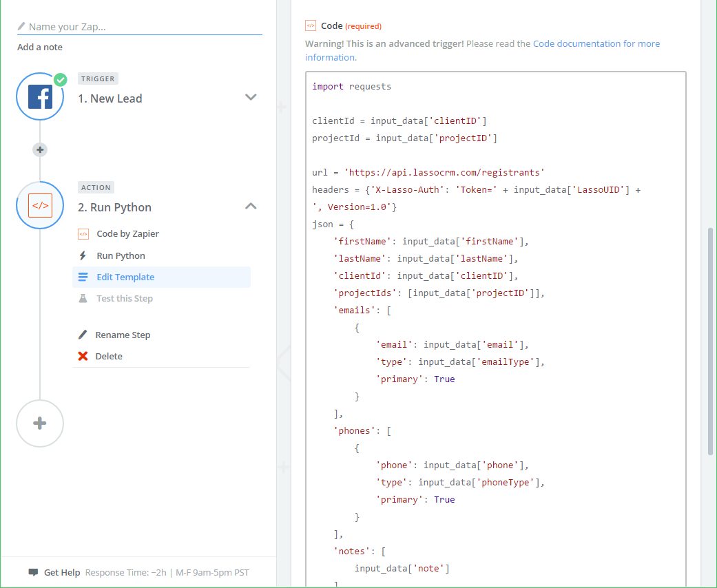The height and width of the screenshot is (588, 717).
Task: Click the pencil icon beside Rename Step
Action: point(83,335)
